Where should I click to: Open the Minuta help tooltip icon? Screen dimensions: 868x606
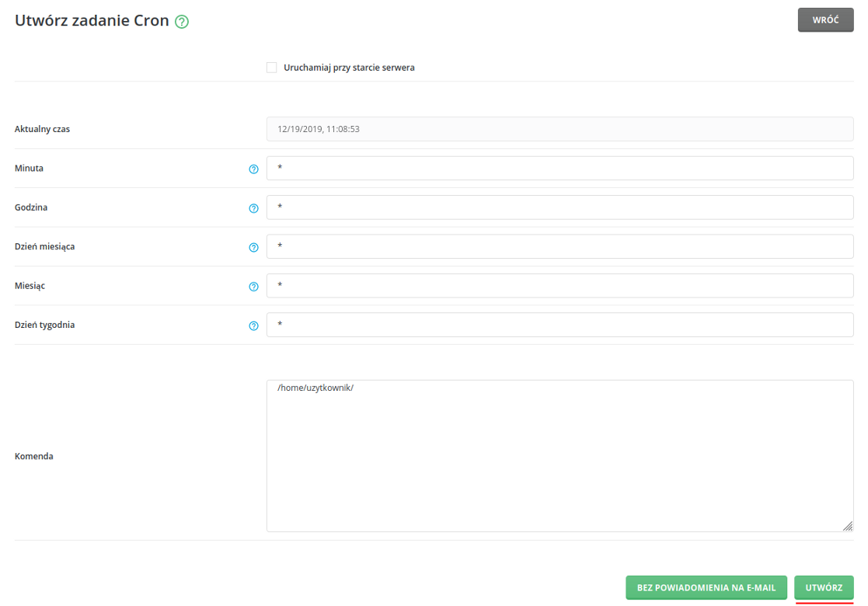click(253, 169)
